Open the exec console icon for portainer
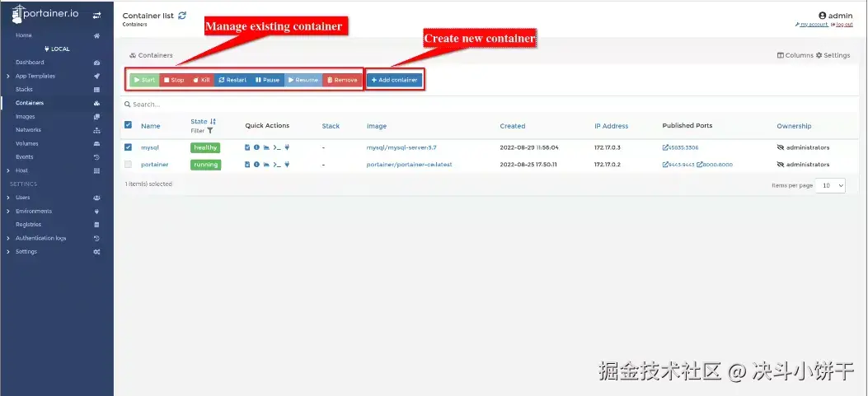 tap(277, 165)
